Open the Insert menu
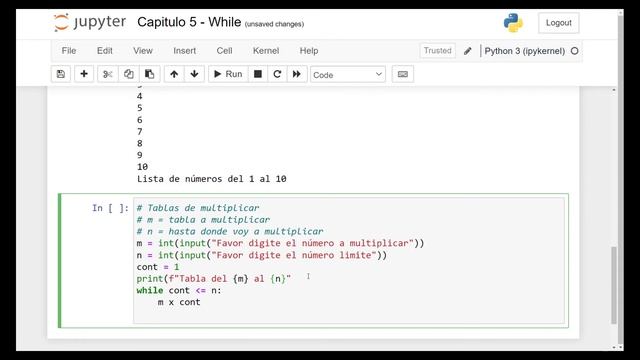This screenshot has height=360, width=640. click(184, 51)
